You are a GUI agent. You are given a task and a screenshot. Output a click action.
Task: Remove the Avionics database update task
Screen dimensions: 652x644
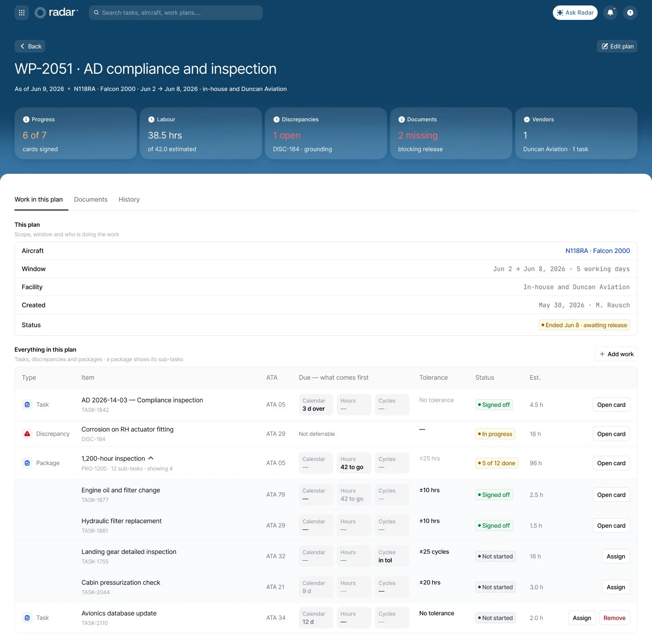click(614, 618)
